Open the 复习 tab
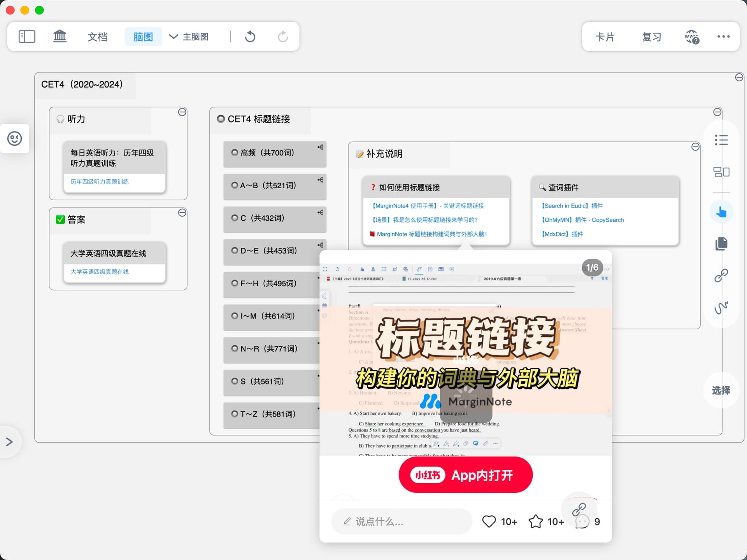Screen dimensions: 747x560 click(652, 37)
